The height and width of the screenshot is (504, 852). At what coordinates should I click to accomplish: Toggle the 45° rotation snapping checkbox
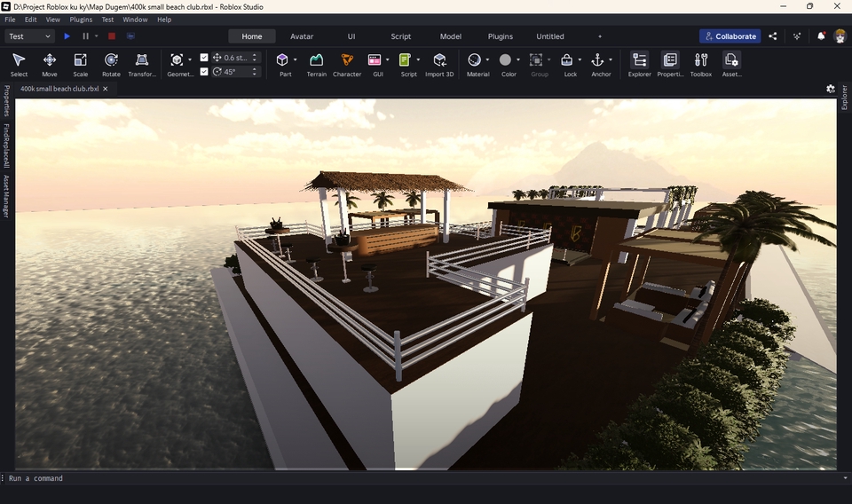tap(204, 72)
